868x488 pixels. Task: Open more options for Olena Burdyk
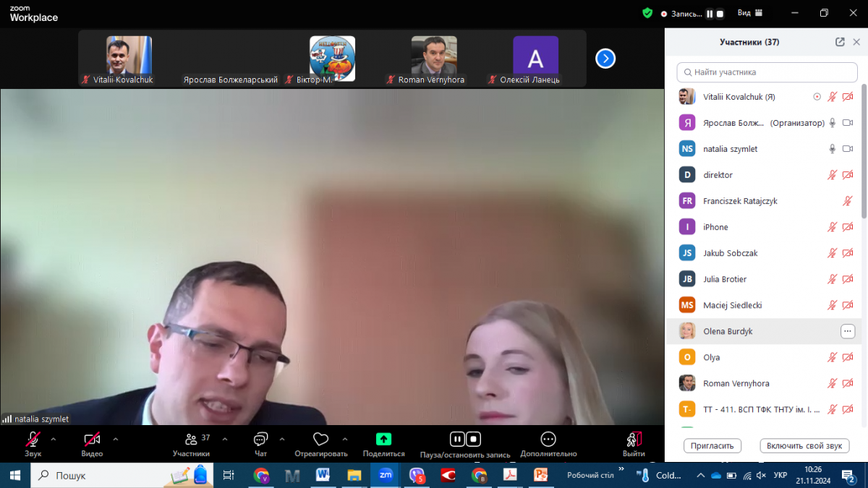(847, 331)
